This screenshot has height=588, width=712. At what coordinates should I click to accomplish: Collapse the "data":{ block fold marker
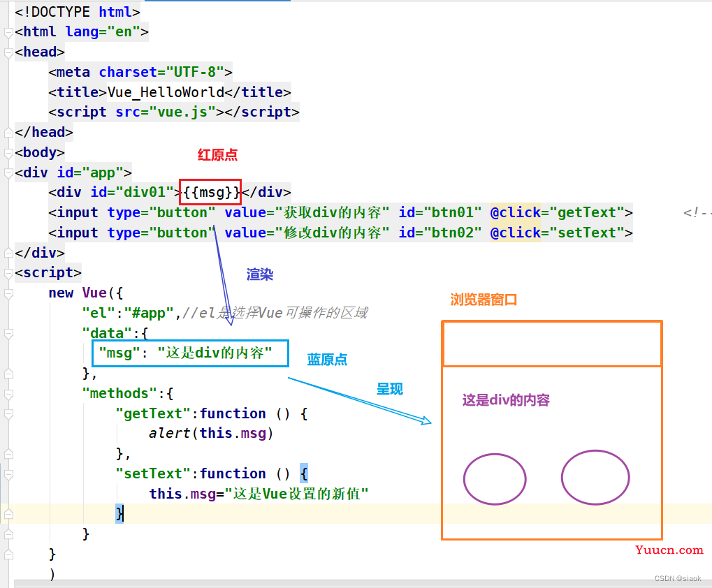(8, 334)
